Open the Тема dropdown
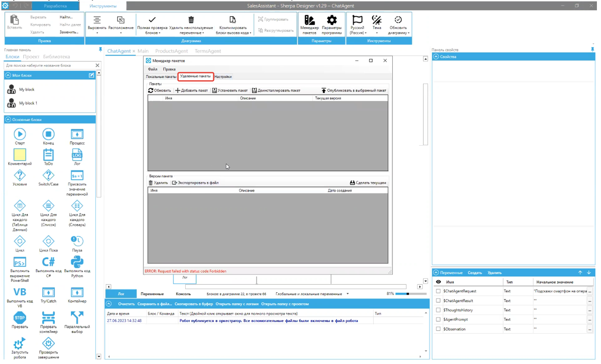Viewport: 601px width, 364px height. [377, 25]
